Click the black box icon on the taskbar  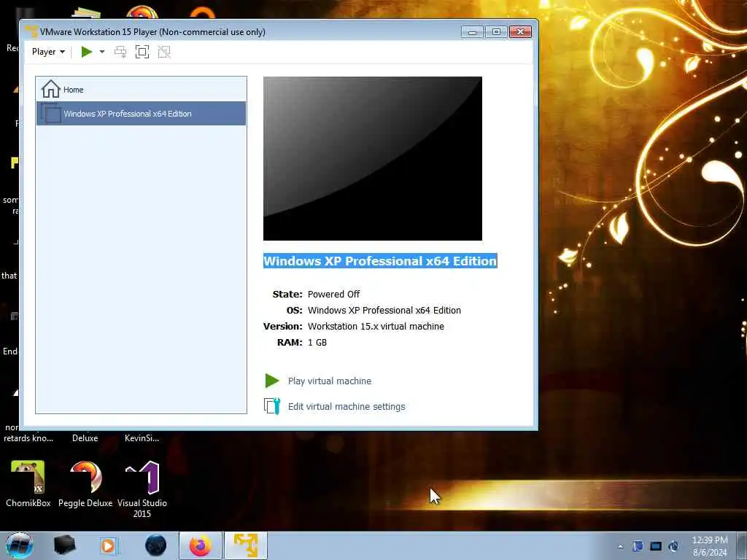64,545
